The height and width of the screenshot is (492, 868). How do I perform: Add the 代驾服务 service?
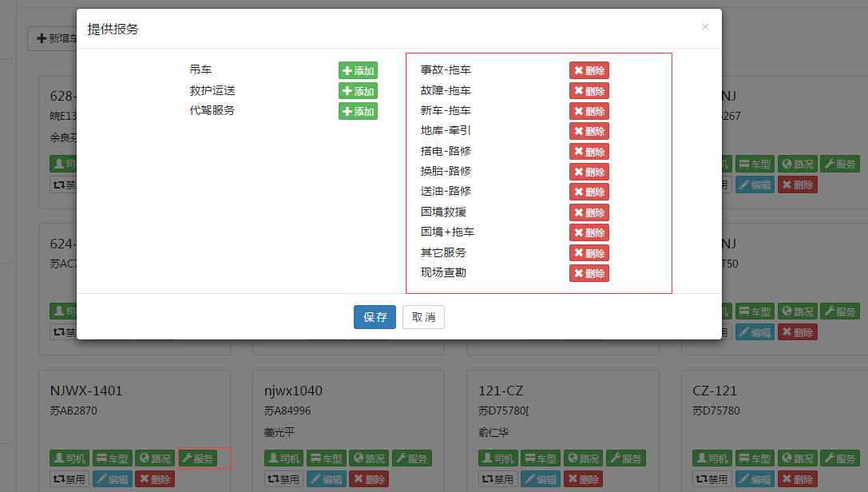[358, 111]
